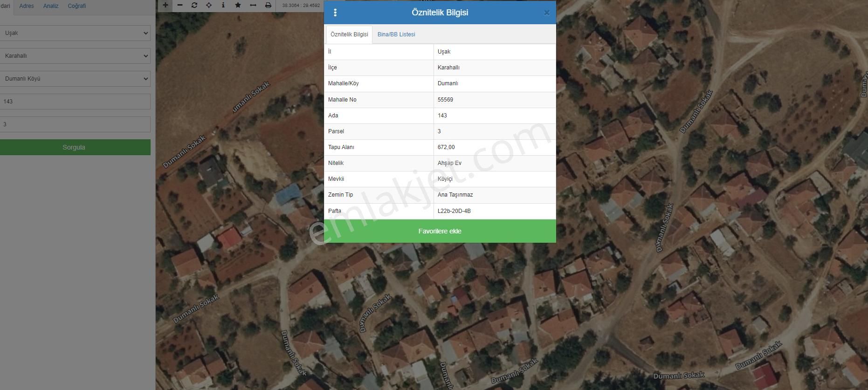This screenshot has width=868, height=390.
Task: Click the Mevkii value Köyiçi
Action: [445, 179]
